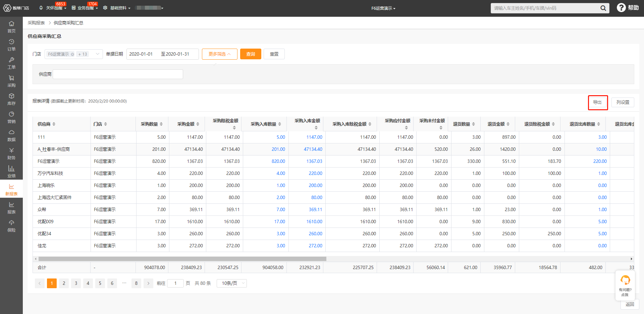Viewport: 644px width, 314px height.
Task: Click the 重置 reset button
Action: pos(274,54)
